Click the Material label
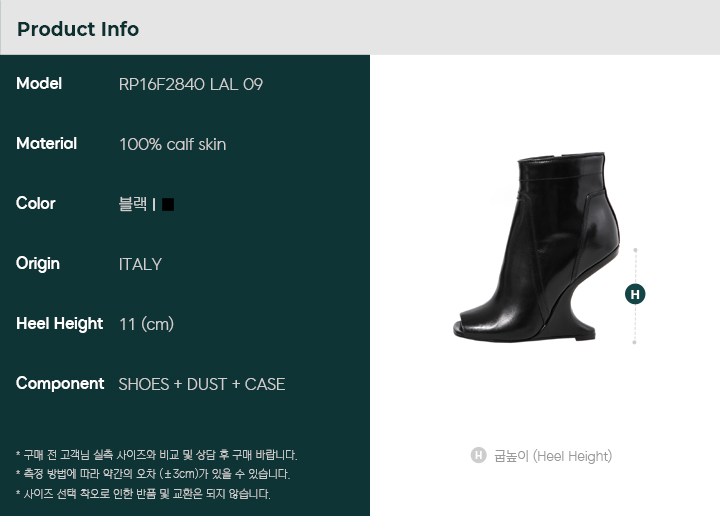Viewport: 720px width, 516px height. coord(46,144)
